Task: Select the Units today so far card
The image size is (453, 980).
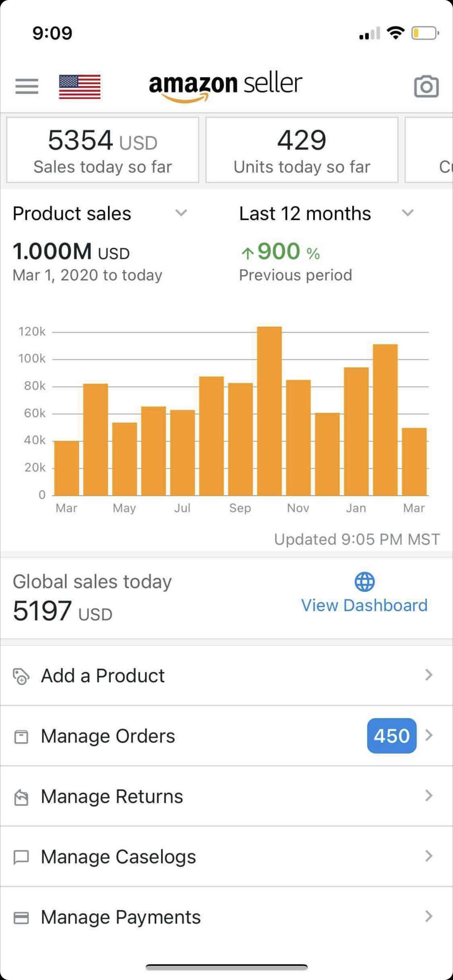Action: point(302,150)
